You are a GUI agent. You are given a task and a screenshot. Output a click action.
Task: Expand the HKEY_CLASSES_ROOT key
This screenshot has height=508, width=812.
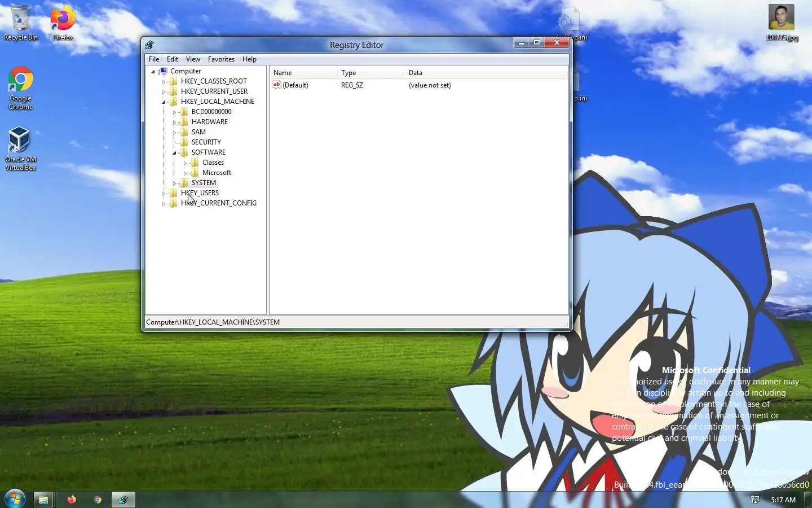(164, 82)
